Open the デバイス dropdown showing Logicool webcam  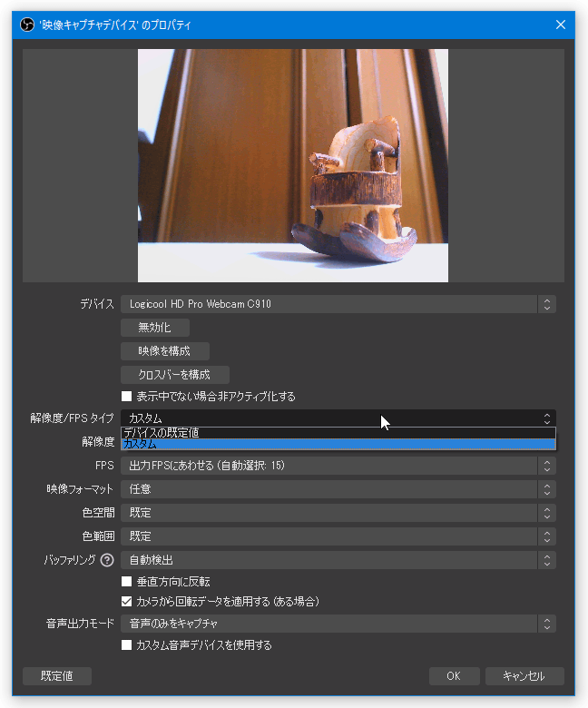pos(338,304)
